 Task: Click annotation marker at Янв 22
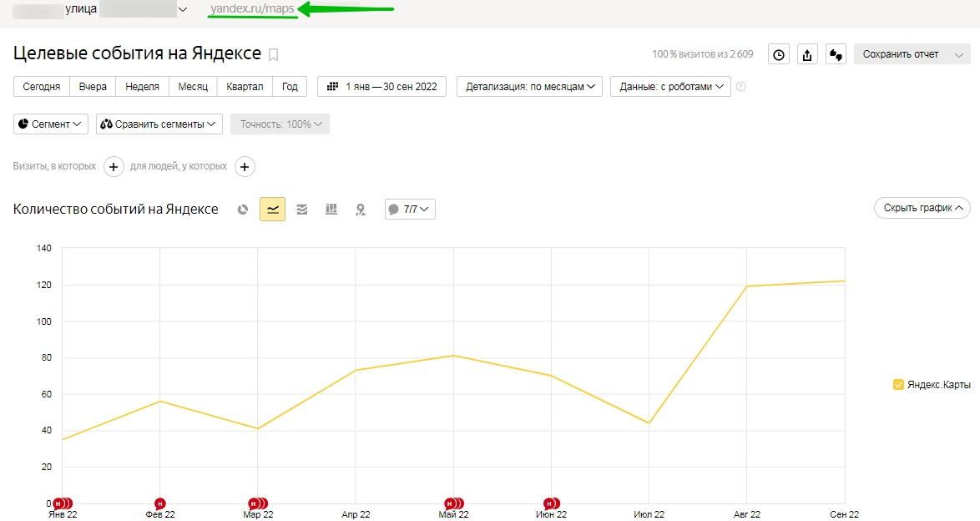pos(61,503)
